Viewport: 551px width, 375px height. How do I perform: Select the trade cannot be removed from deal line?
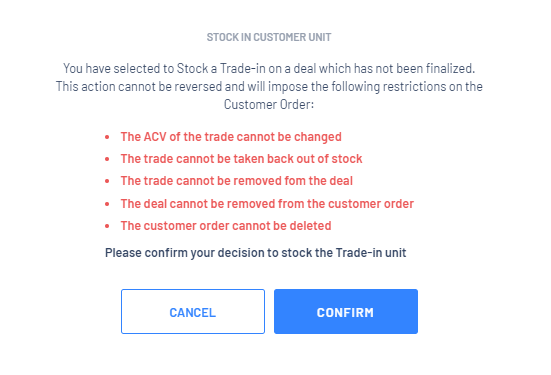click(x=236, y=181)
